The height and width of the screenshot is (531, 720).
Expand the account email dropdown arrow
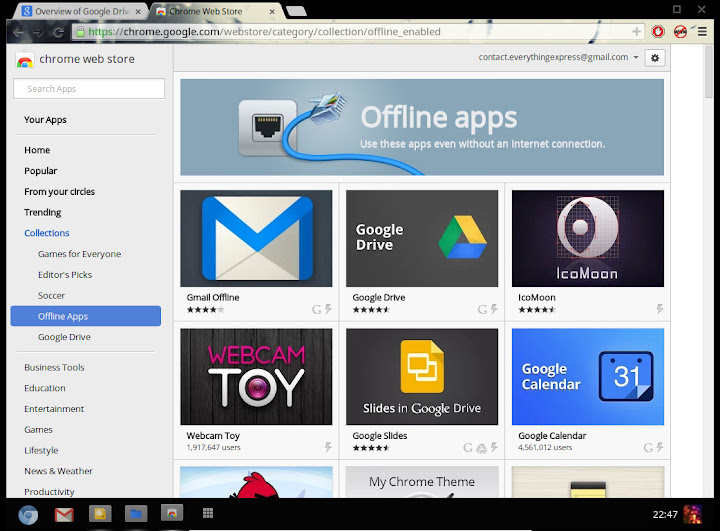[x=636, y=57]
